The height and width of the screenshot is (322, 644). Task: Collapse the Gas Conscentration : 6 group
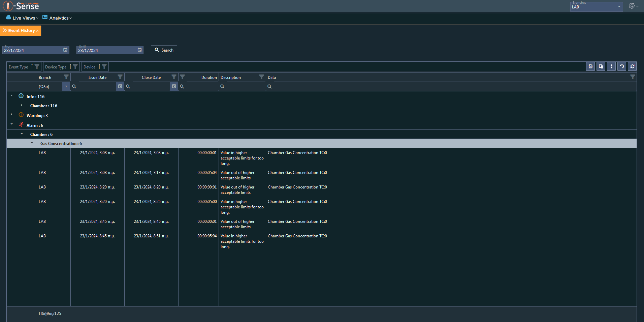click(x=32, y=143)
